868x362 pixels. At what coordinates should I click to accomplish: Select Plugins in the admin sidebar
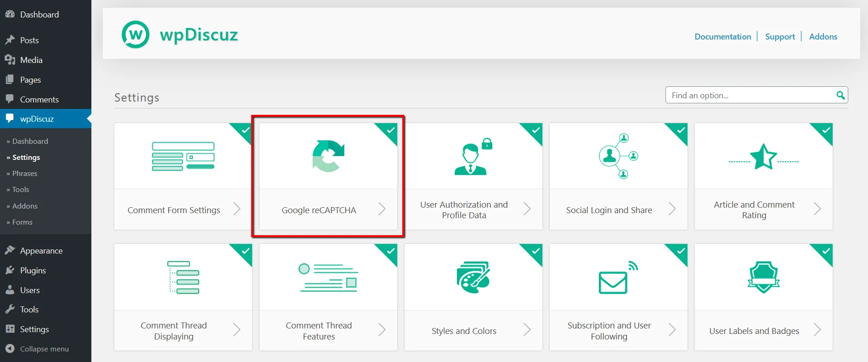(33, 271)
